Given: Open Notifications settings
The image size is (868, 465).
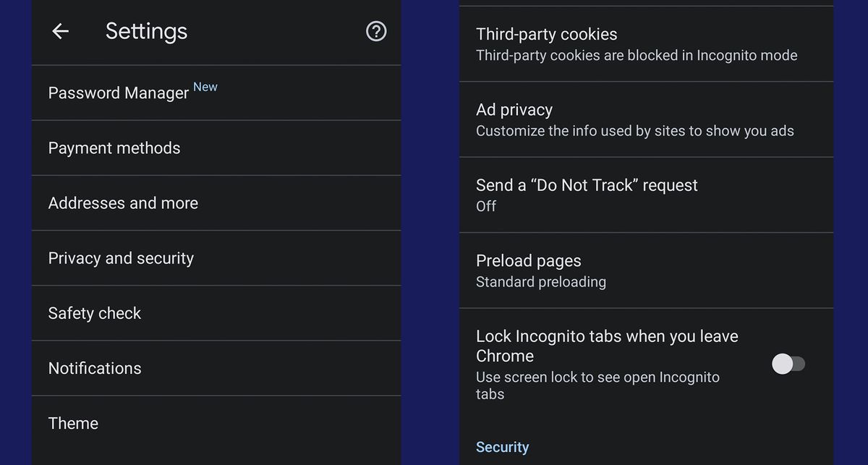Looking at the screenshot, I should tap(95, 368).
